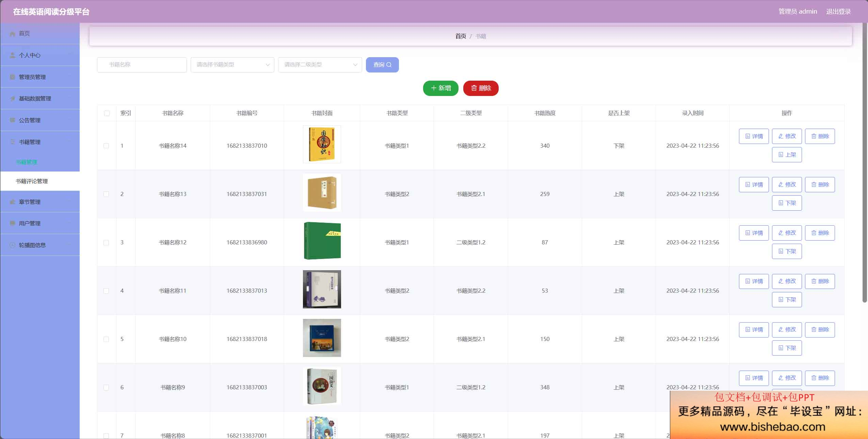868x439 pixels.
Task: Open the green cover thumbnail of 书籍名称12
Action: pyautogui.click(x=322, y=241)
